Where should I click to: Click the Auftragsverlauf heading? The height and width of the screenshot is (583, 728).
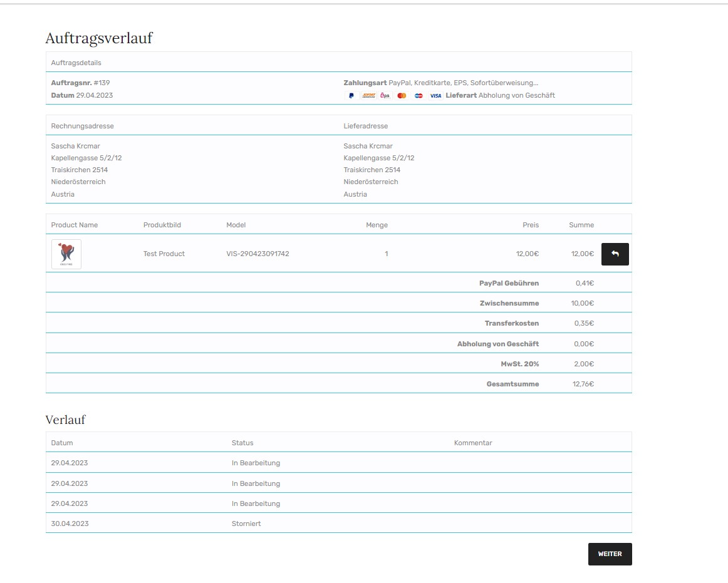tap(99, 38)
